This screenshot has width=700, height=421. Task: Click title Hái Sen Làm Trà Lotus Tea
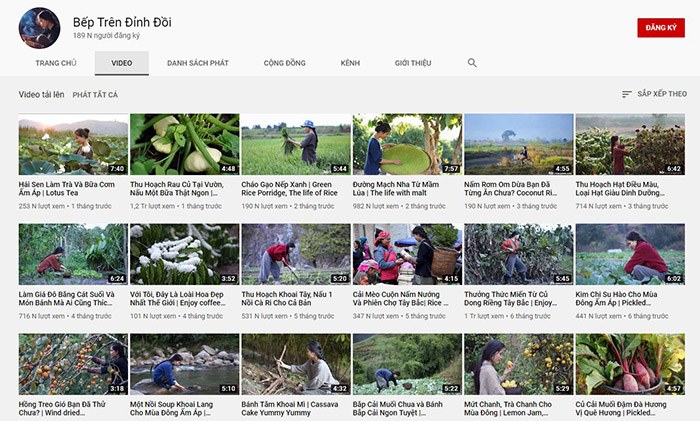pyautogui.click(x=67, y=188)
